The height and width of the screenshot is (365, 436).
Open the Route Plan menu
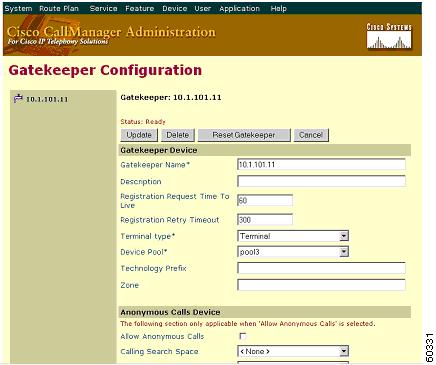59,8
